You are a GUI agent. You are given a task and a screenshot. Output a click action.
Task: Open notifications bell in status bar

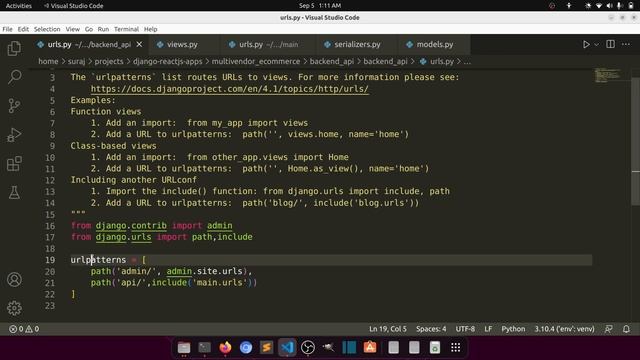[626, 329]
